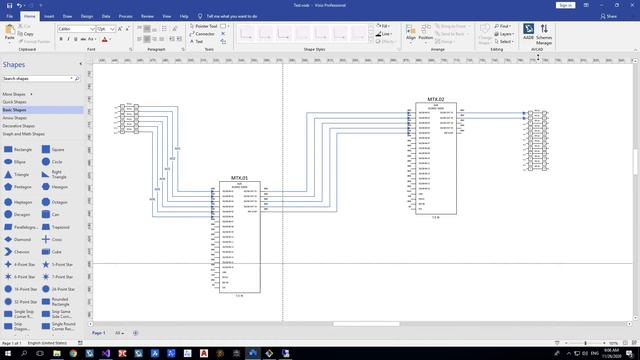
Task: Switch to the View tab
Action: tap(167, 16)
